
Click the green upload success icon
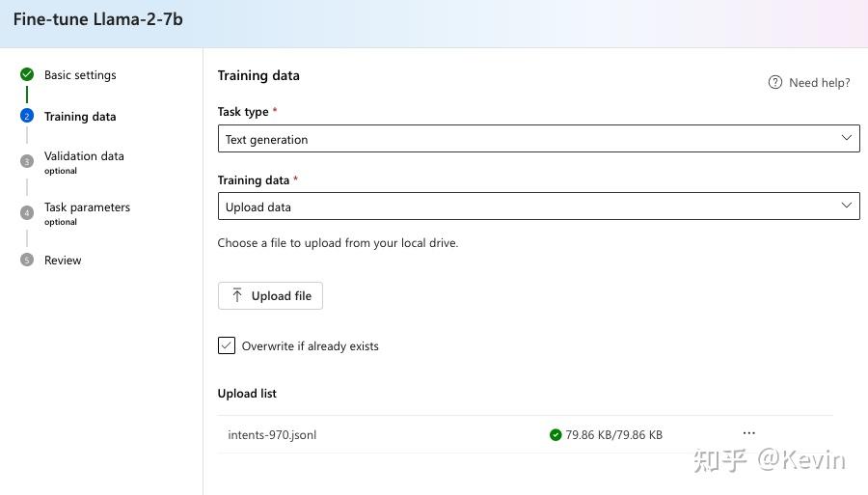pos(556,435)
